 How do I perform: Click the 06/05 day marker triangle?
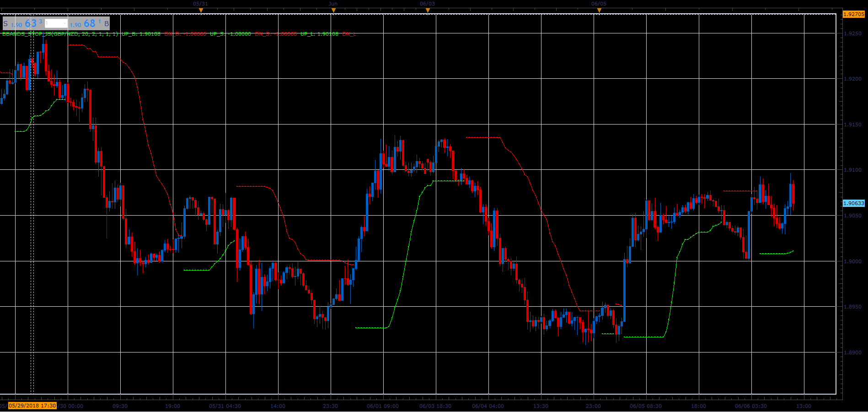(x=599, y=10)
